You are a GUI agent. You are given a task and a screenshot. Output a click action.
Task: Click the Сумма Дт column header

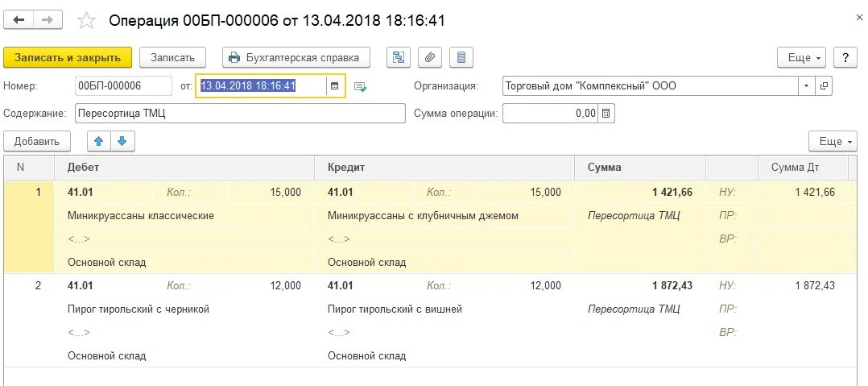[x=803, y=168]
